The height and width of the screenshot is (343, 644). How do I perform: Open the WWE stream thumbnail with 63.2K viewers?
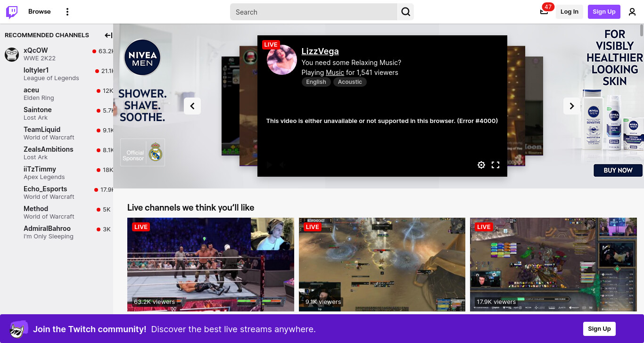(211, 264)
